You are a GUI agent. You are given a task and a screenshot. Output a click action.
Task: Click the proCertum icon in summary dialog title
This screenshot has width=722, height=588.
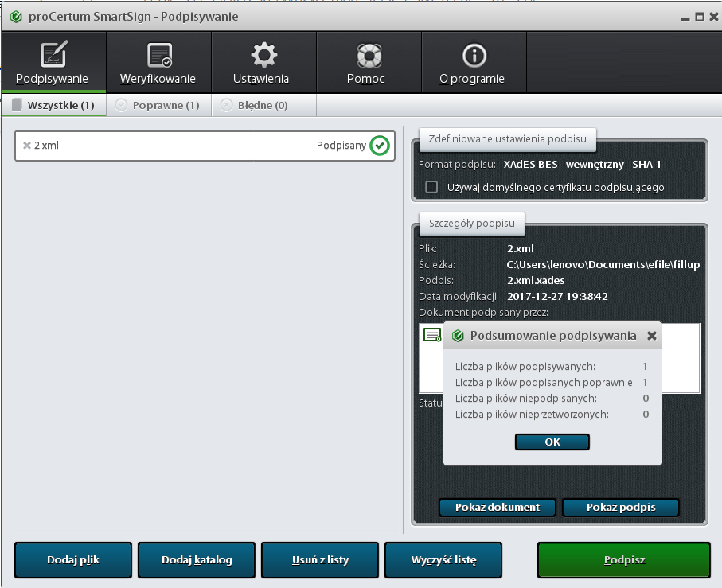[458, 336]
